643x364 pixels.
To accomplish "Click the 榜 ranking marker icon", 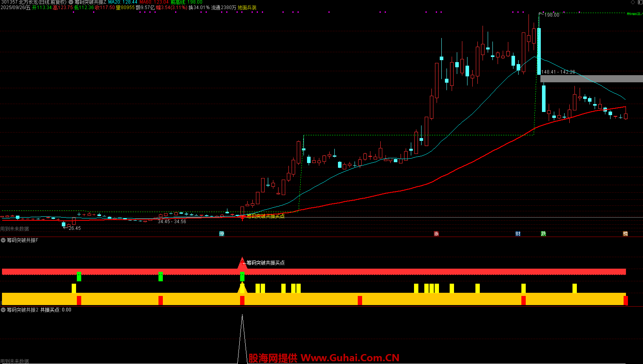I will click(625, 234).
